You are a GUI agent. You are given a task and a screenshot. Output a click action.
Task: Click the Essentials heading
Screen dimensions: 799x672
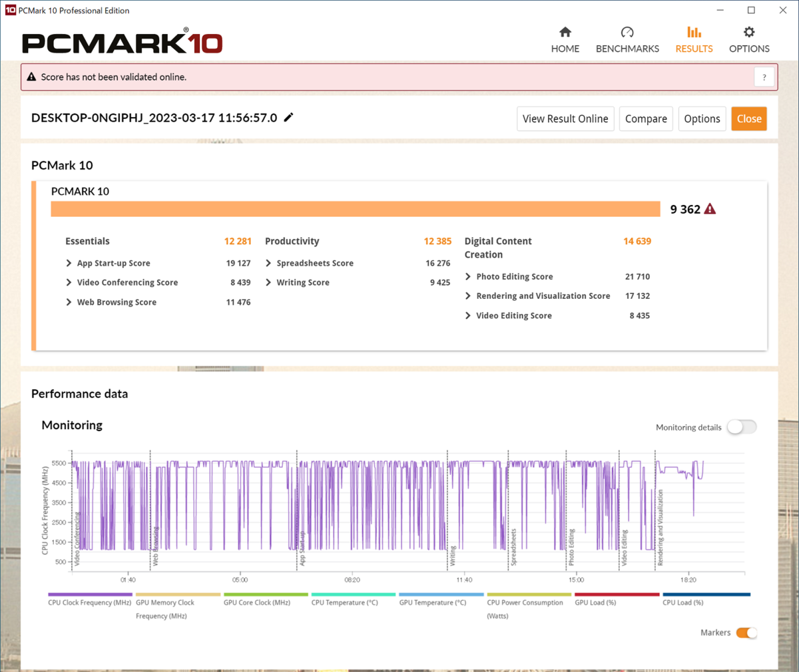click(x=87, y=241)
